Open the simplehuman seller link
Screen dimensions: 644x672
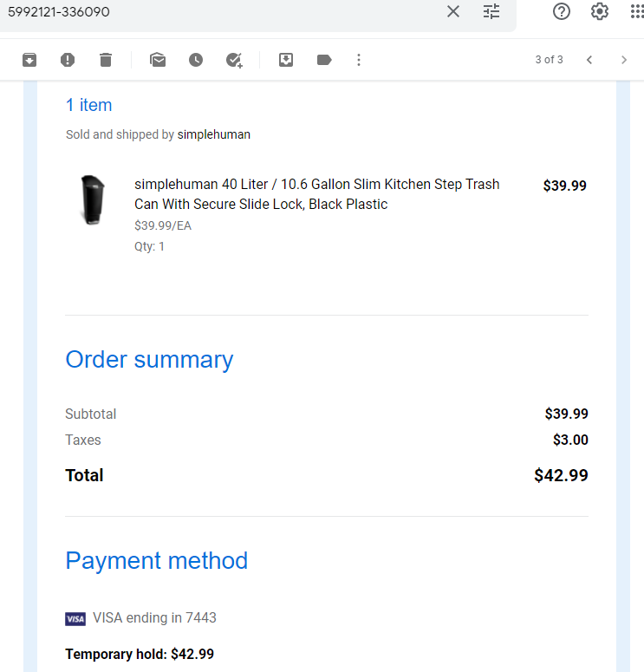[214, 134]
